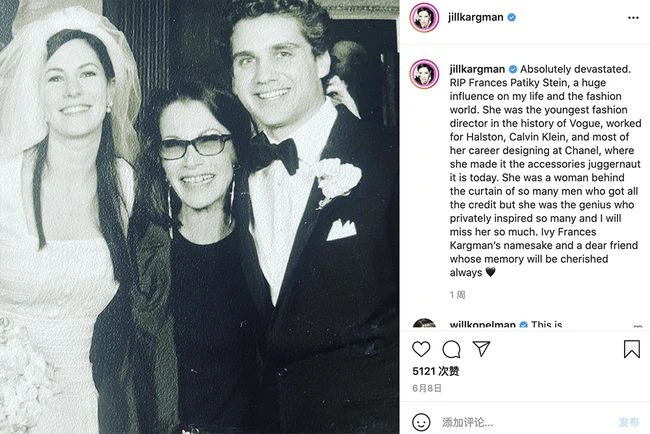Viewport: 650px width, 434px height.
Task: Click the 6月8日 post date
Action: click(x=425, y=390)
